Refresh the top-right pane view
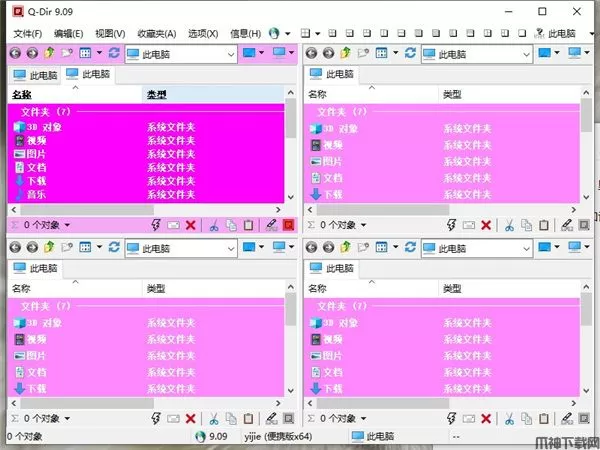 coord(410,53)
